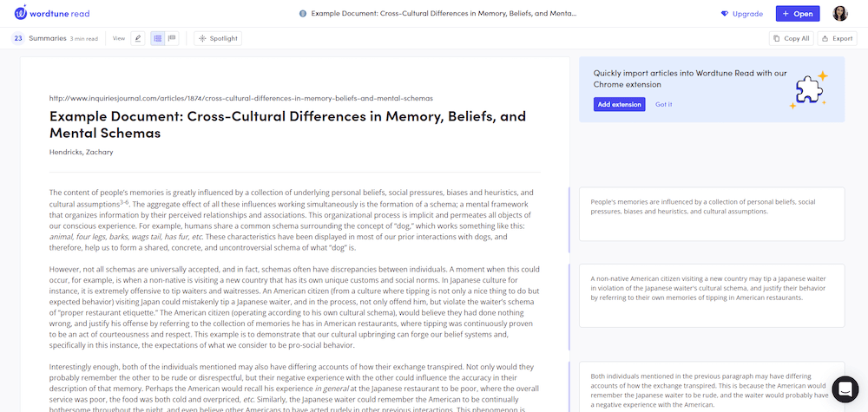This screenshot has width=868, height=412.
Task: Select the first summary card about memories
Action: click(x=711, y=213)
